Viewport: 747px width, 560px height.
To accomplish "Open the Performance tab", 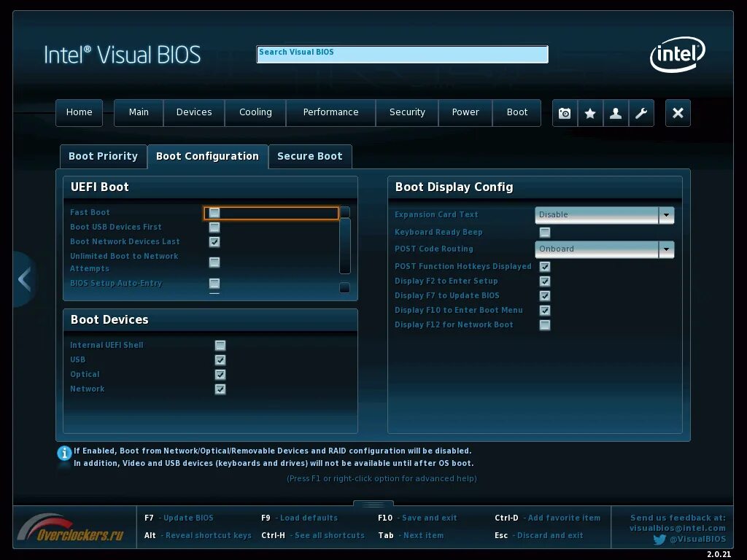I will 330,113.
